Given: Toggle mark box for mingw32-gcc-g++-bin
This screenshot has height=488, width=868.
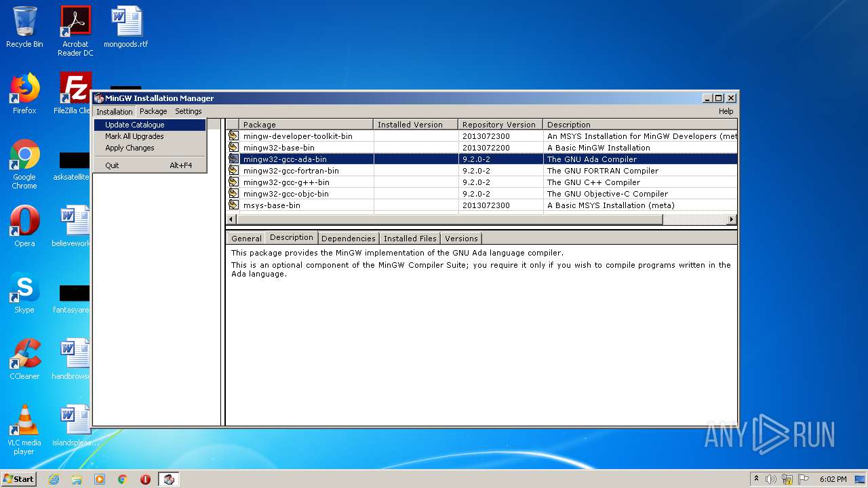Looking at the screenshot, I should (x=233, y=182).
